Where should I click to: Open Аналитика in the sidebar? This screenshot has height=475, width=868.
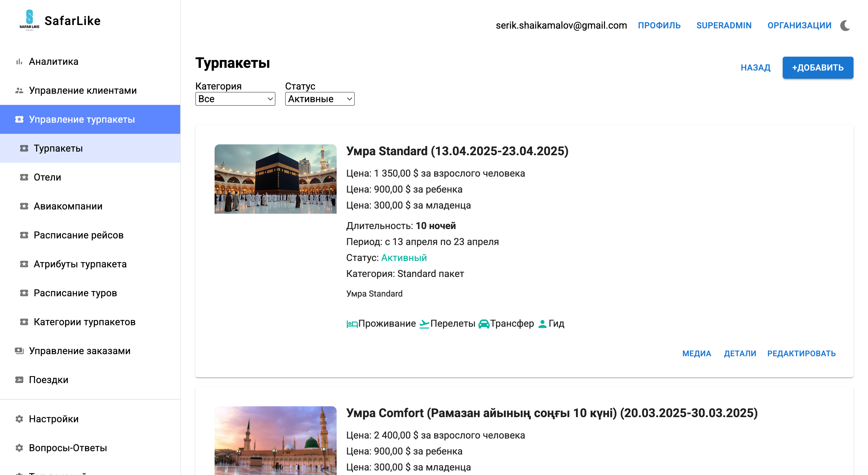point(90,62)
